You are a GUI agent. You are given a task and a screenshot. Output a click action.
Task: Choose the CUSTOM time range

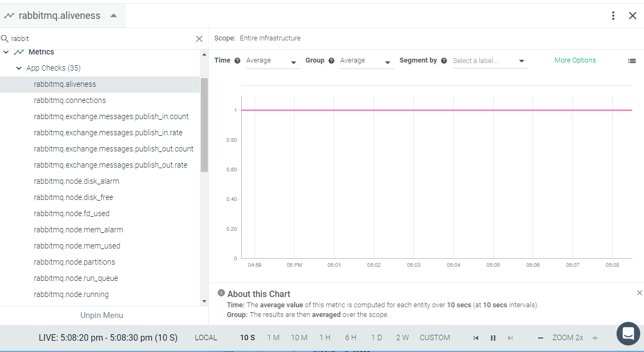(x=435, y=337)
